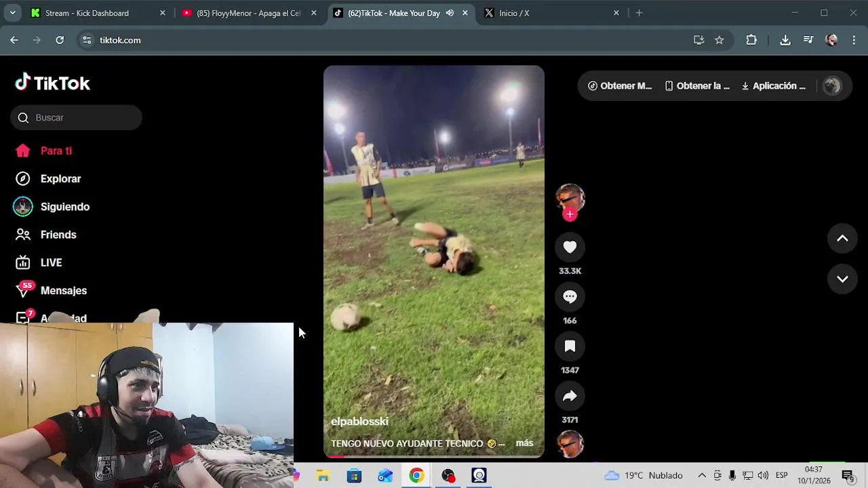Click the video progress bar
The width and height of the screenshot is (868, 488).
tap(434, 456)
